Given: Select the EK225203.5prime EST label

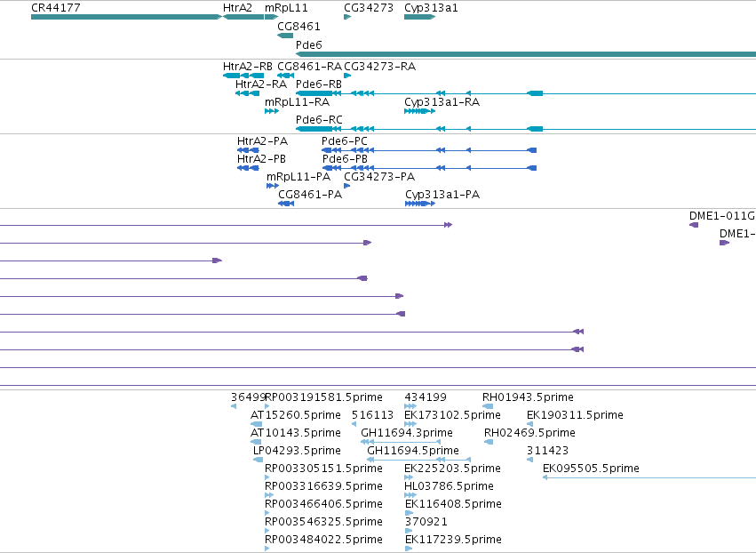Looking at the screenshot, I should (x=452, y=469).
